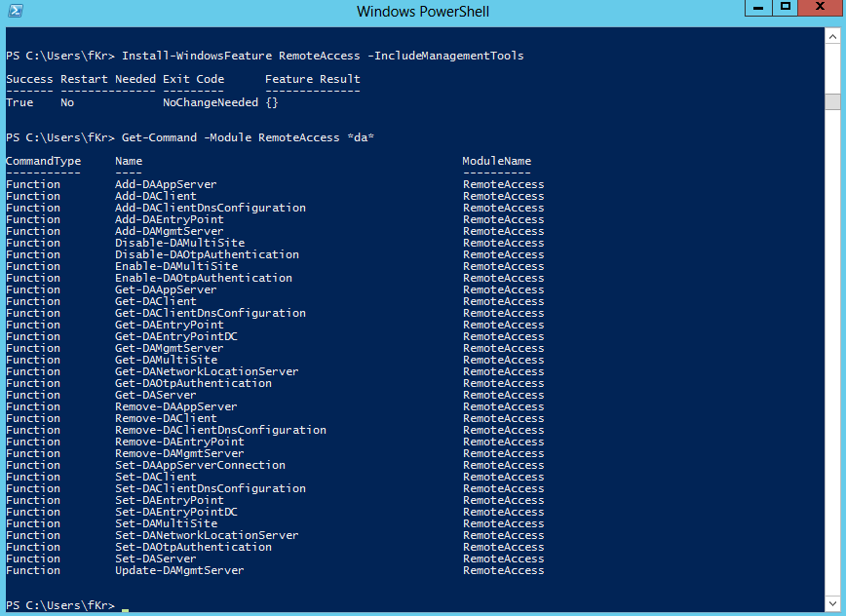Click the CommandType column header
Viewport: 846px width, 616px height.
(x=44, y=161)
